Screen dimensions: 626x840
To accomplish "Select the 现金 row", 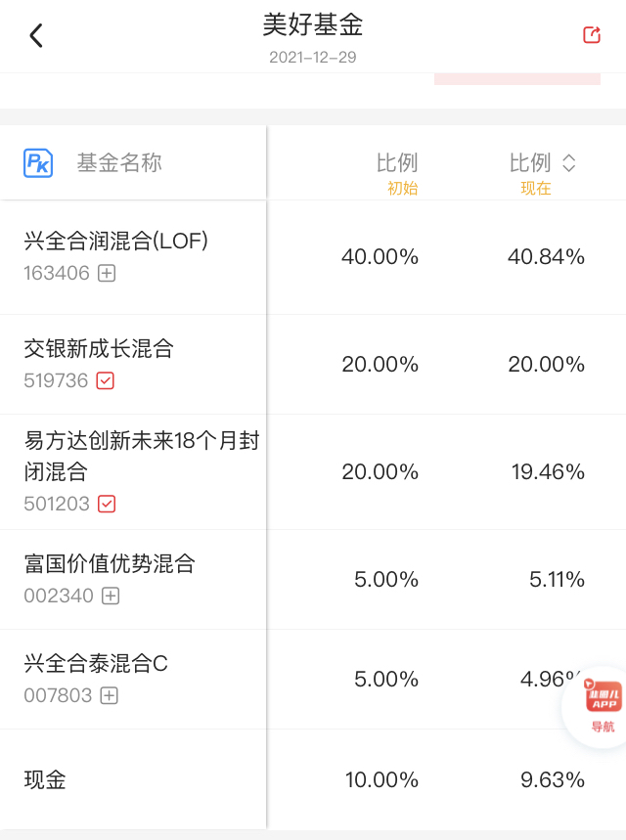I will 45,780.
